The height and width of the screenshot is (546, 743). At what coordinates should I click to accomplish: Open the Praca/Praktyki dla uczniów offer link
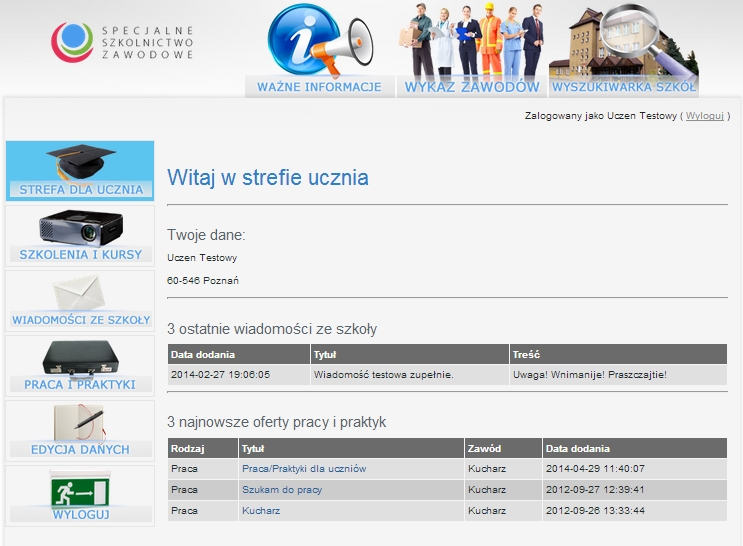coord(304,469)
